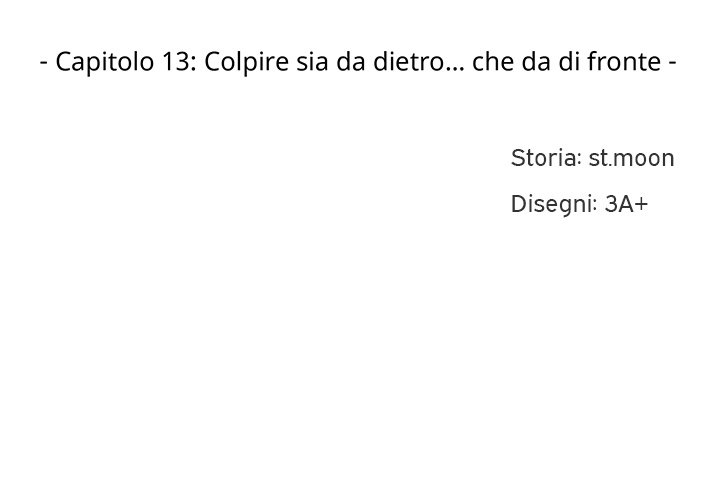
Task: Click the "Storia:" label
Action: pyautogui.click(x=546, y=158)
